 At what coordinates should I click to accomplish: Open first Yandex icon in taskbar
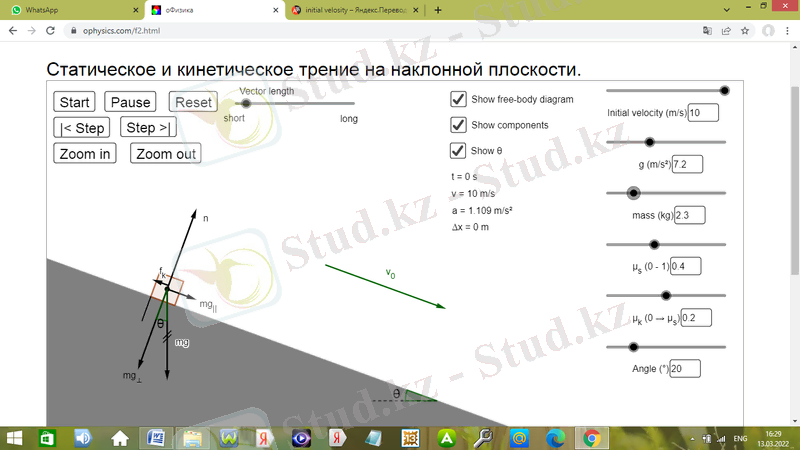264,438
